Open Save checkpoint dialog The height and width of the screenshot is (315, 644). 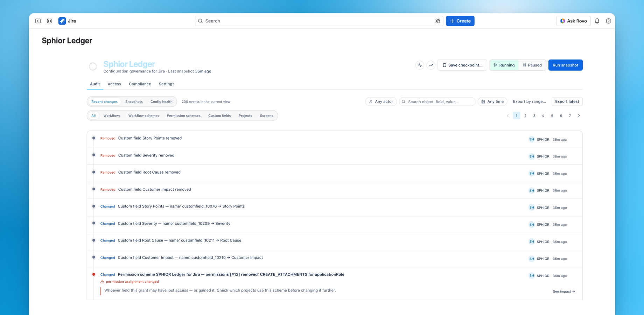coord(462,65)
